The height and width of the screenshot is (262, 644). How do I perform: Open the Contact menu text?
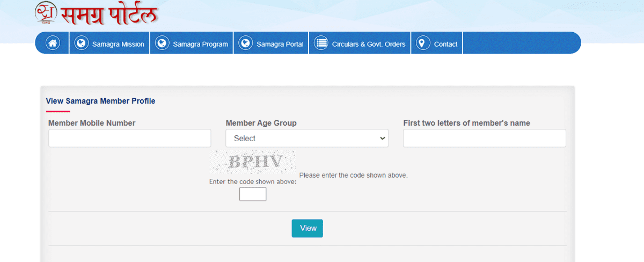(x=445, y=44)
